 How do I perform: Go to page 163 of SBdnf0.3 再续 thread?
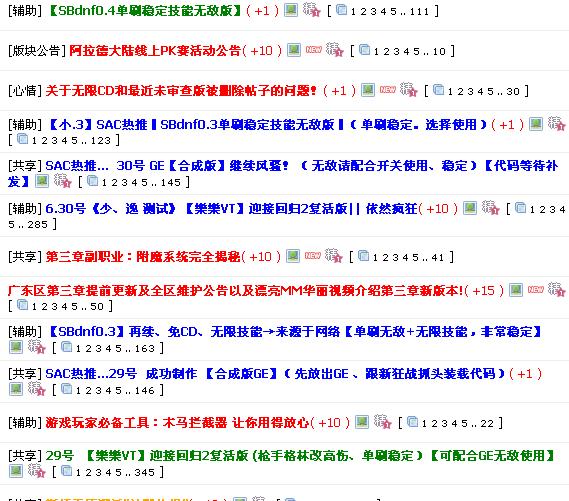[x=145, y=349]
